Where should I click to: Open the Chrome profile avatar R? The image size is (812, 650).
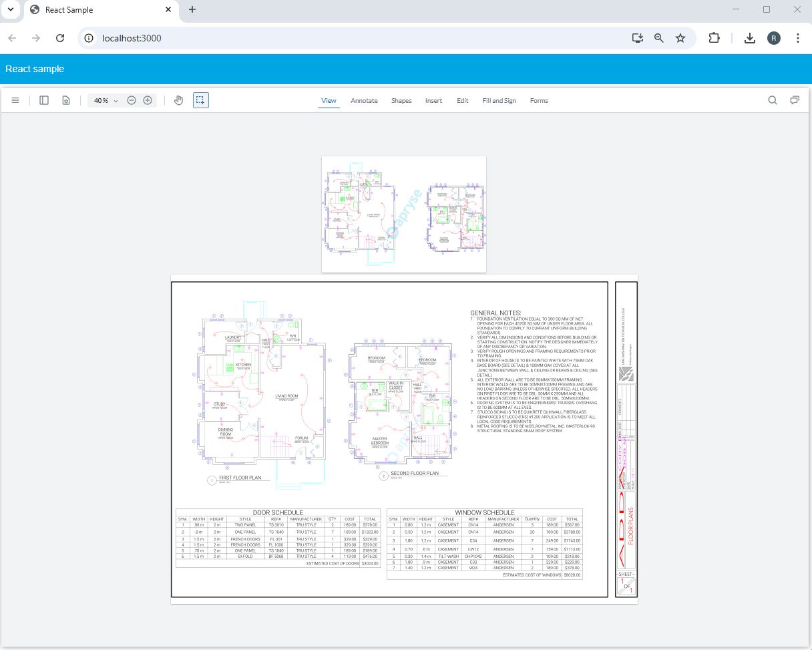coord(774,38)
